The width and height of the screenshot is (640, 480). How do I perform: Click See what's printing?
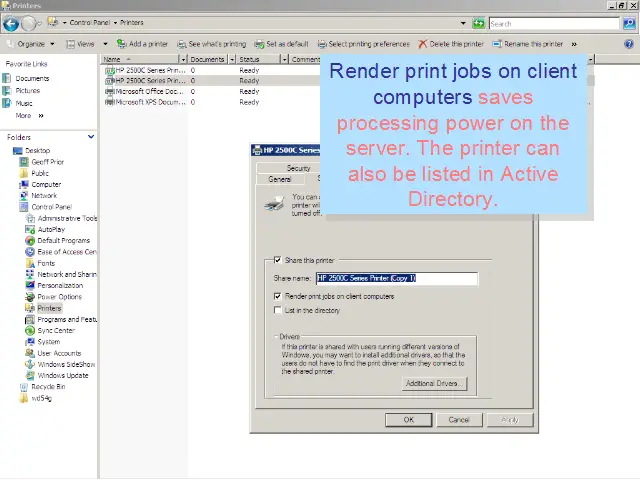(211, 44)
